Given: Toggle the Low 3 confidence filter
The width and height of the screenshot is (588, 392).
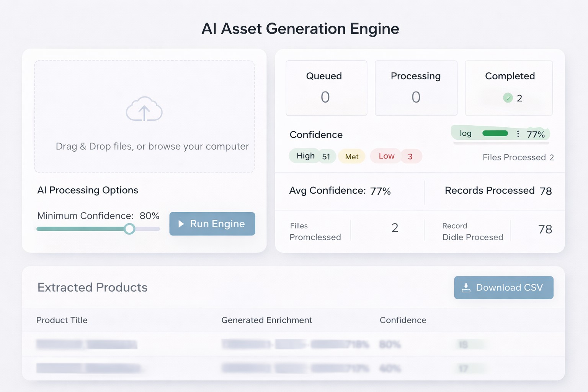Looking at the screenshot, I should click(x=396, y=156).
